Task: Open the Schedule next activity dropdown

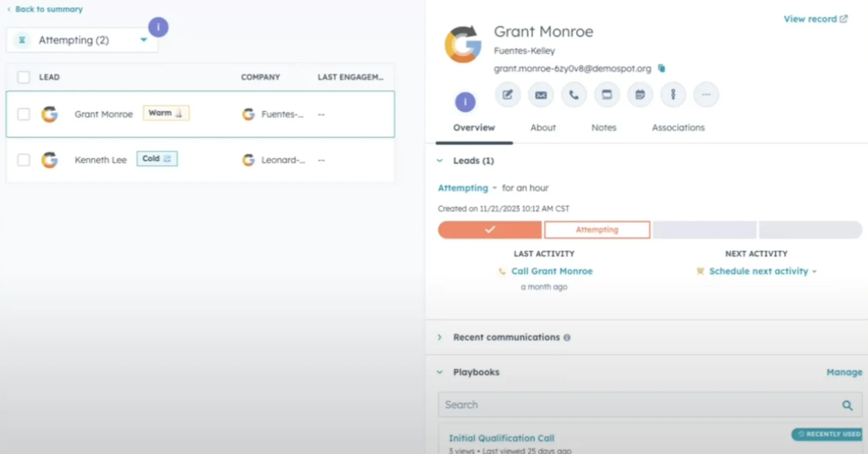Action: click(x=763, y=271)
